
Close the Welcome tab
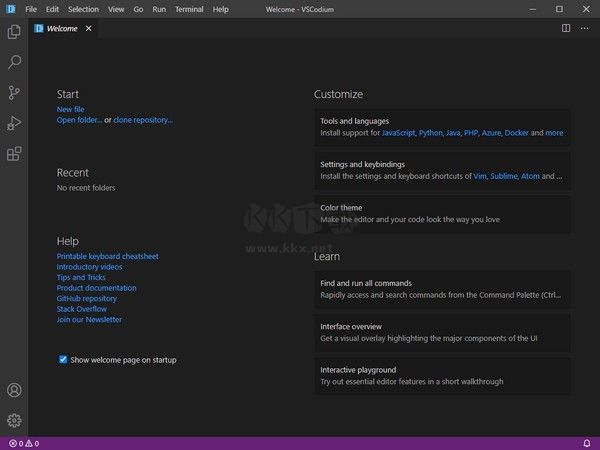(x=88, y=28)
